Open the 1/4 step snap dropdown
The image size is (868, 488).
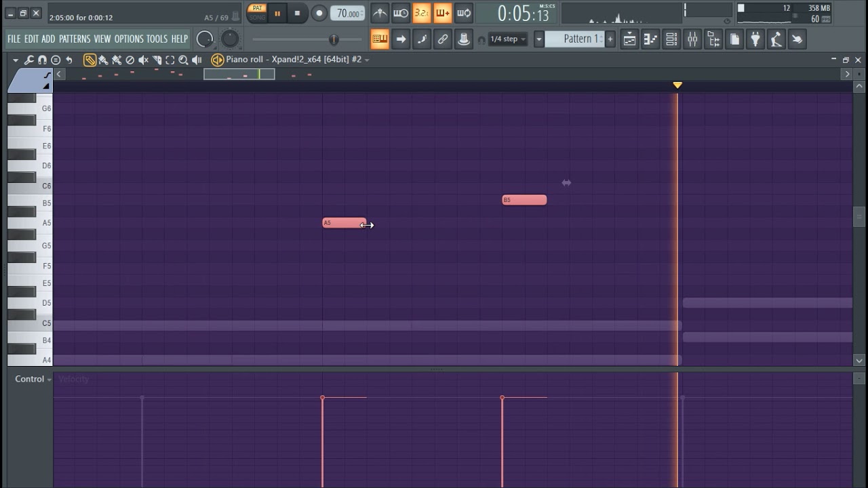508,39
